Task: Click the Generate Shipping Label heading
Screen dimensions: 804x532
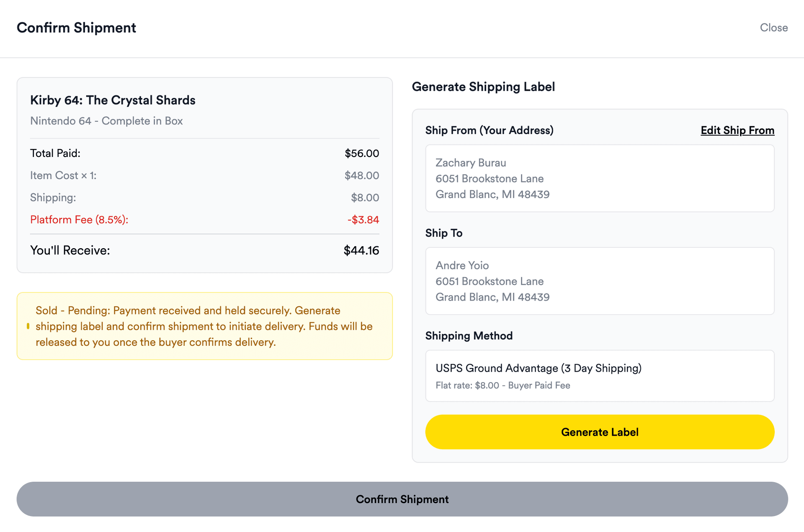Action: coord(483,87)
